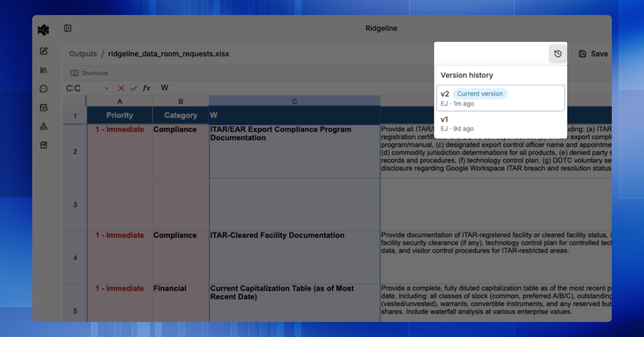Open the library icon in sidebar

[x=43, y=70]
